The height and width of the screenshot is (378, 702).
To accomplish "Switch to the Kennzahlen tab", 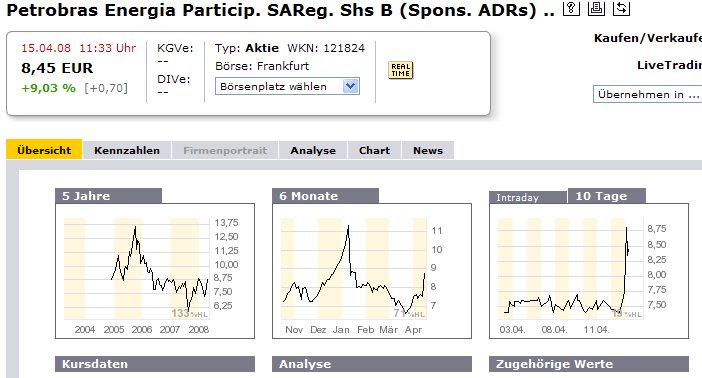I will point(127,150).
